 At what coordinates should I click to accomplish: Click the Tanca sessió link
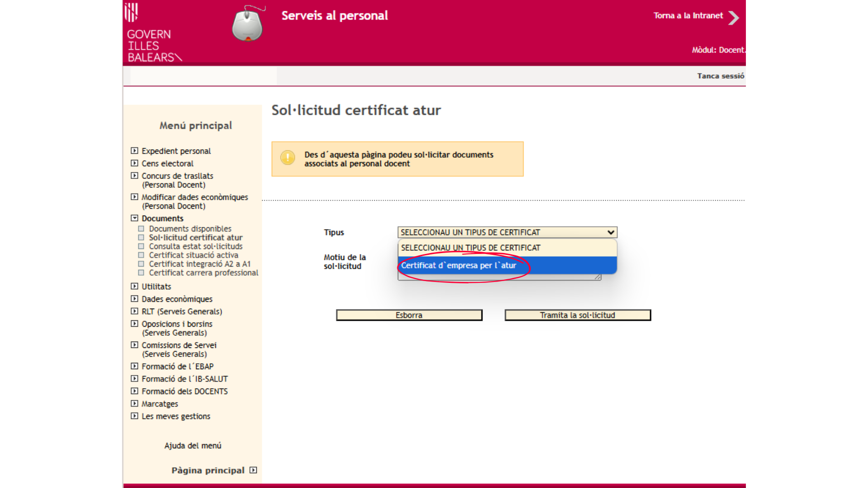coord(720,76)
